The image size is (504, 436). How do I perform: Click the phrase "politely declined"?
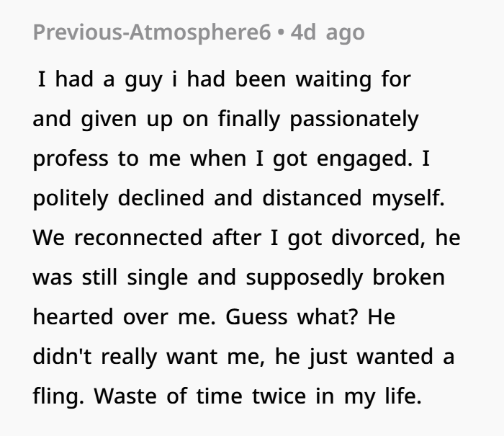[119, 198]
